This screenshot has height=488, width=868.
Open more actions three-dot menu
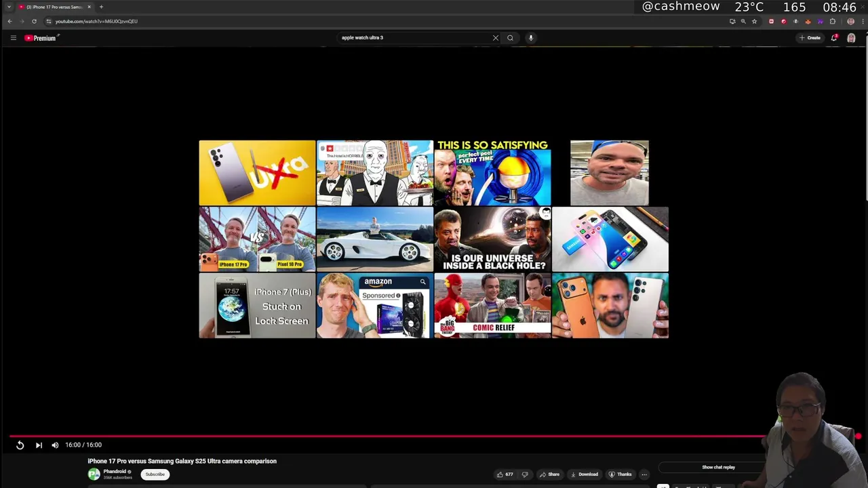click(x=644, y=474)
